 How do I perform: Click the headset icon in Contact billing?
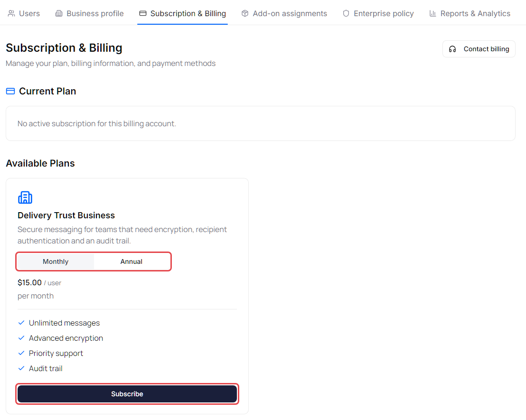[452, 49]
